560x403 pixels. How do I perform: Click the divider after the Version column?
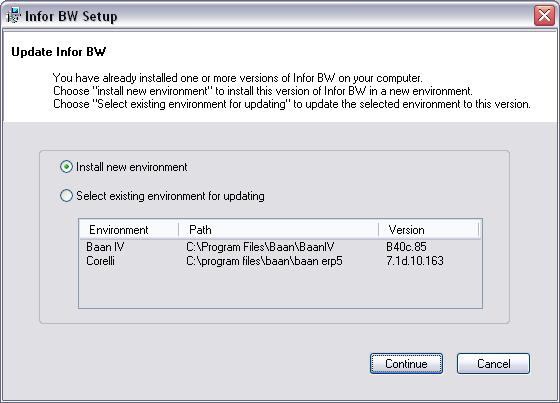tap(479, 230)
